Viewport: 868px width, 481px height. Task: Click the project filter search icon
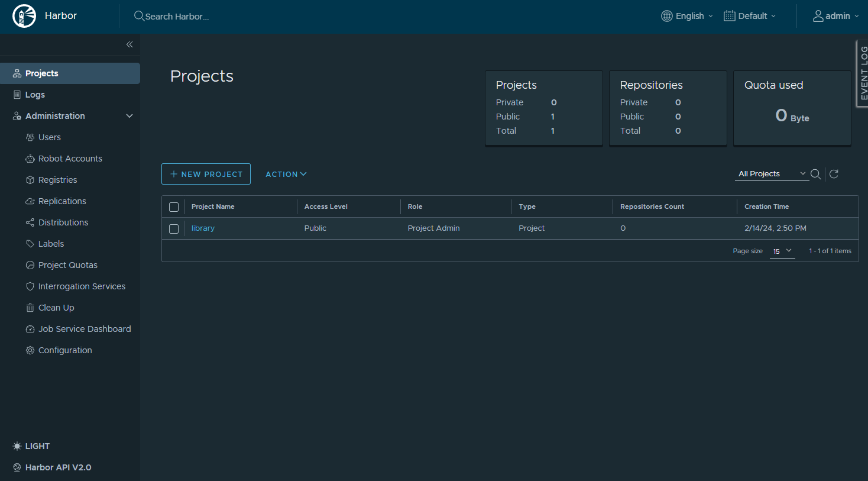point(815,174)
